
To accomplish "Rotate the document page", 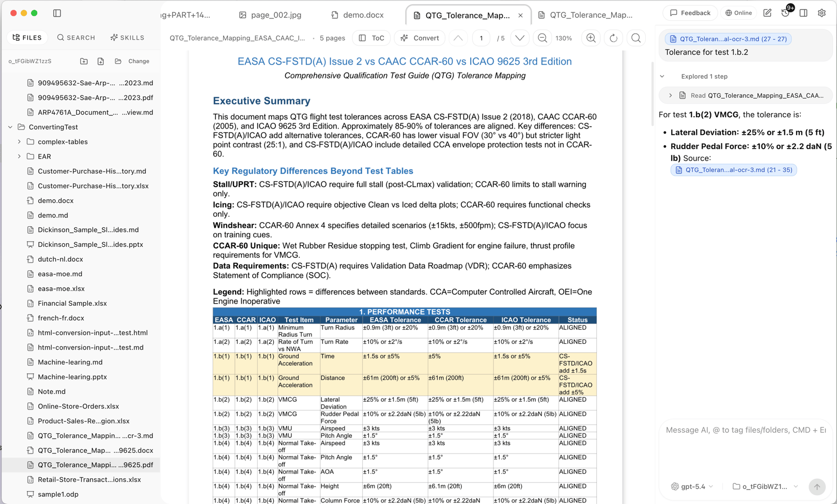I will (x=613, y=38).
